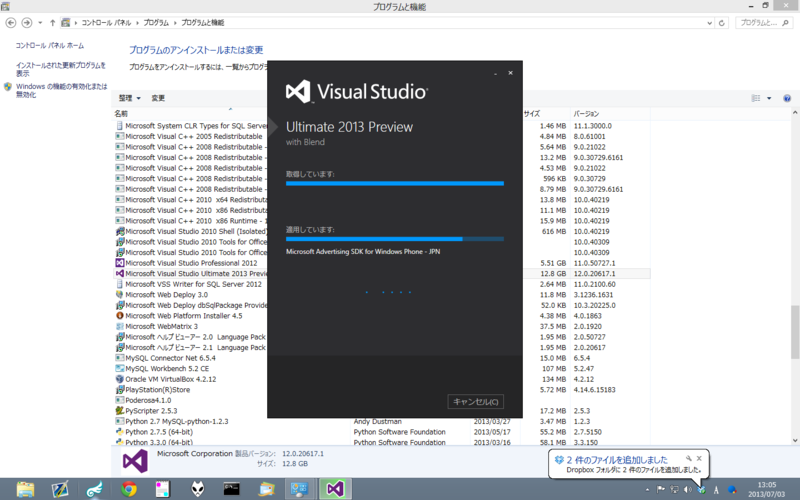Select PlayStation(R)Store row
This screenshot has width=800, height=500.
coord(381,389)
